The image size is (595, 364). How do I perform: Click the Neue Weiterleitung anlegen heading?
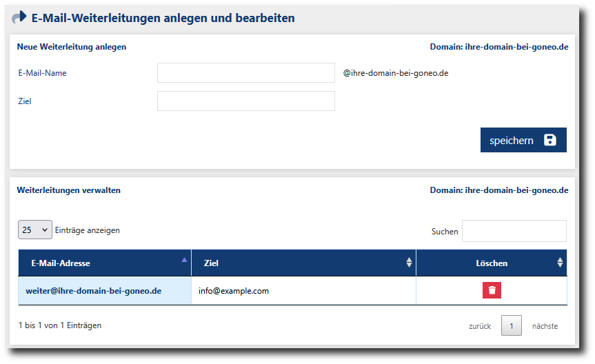tap(72, 47)
